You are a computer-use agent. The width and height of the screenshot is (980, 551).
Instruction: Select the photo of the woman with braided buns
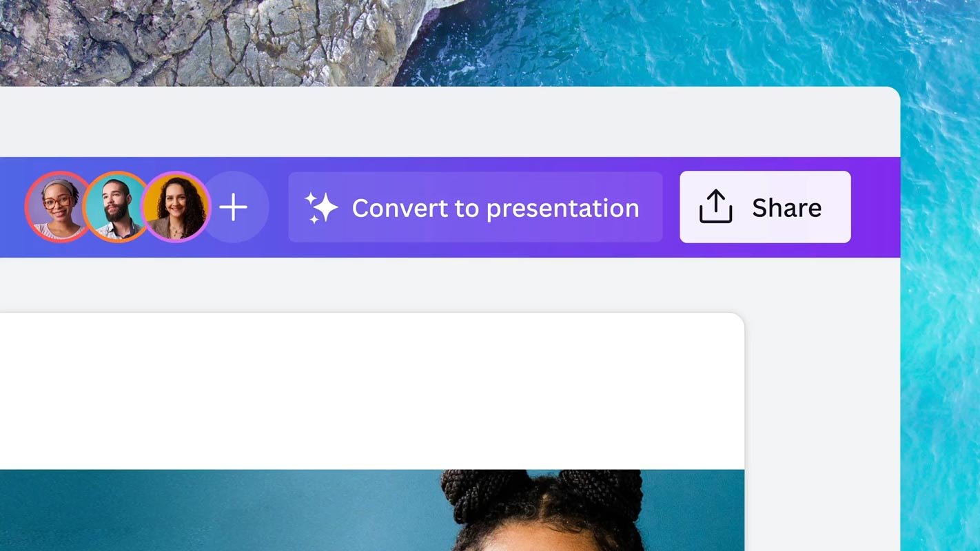tap(544, 513)
